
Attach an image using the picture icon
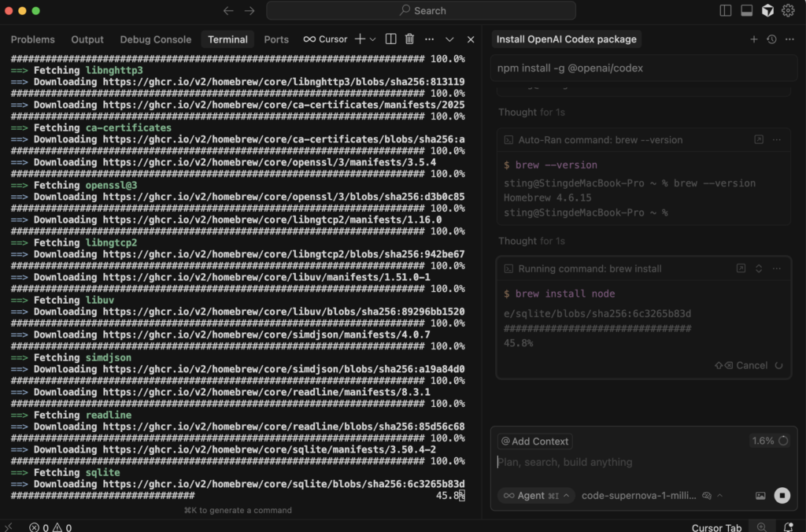pos(760,495)
